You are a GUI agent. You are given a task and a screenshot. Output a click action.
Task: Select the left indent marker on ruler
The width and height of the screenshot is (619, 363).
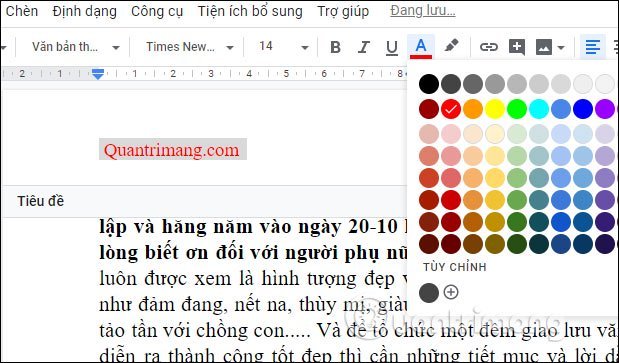pos(98,74)
